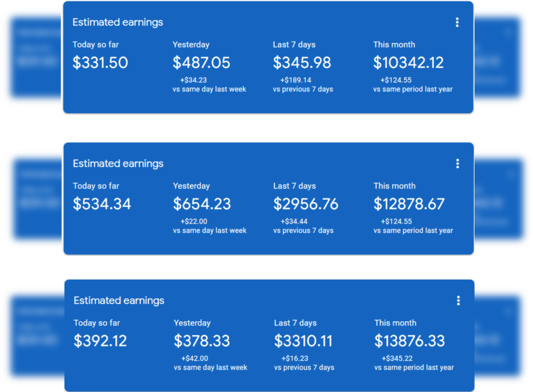
Task: Select This month total $12878.67
Action: pos(409,204)
